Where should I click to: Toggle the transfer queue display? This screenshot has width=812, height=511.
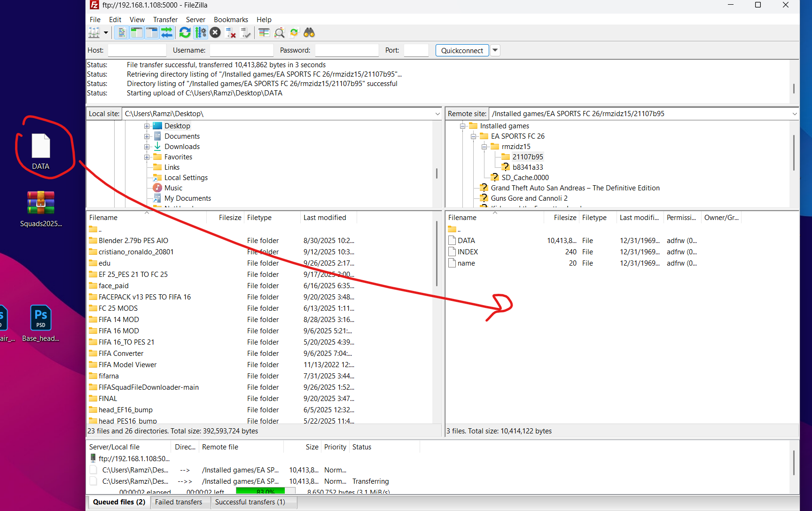pyautogui.click(x=166, y=32)
